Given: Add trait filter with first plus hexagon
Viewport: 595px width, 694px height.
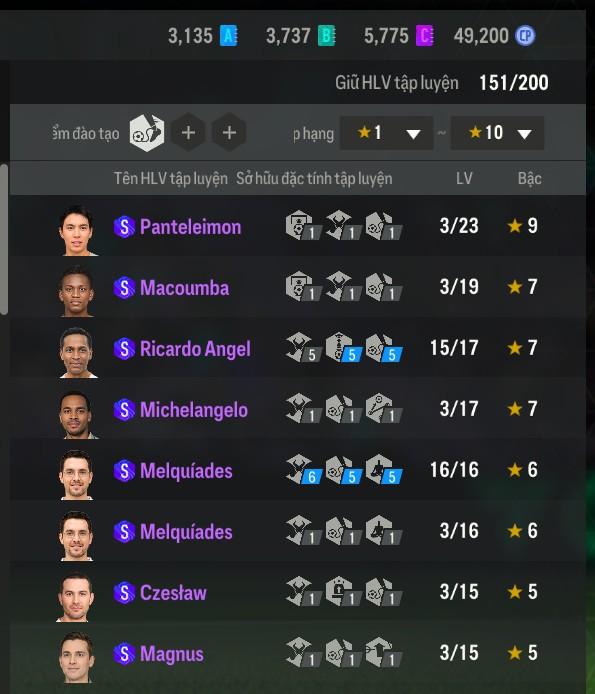Looking at the screenshot, I should pyautogui.click(x=188, y=133).
